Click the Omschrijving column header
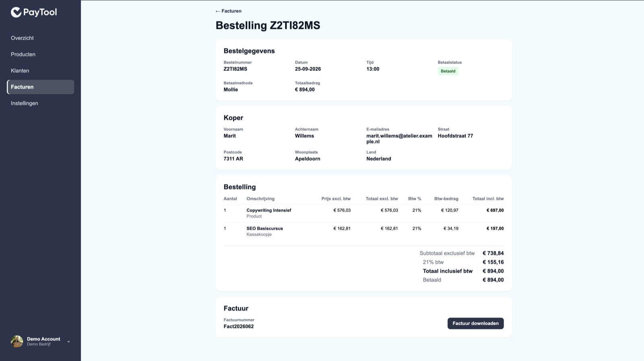The image size is (644, 361). [x=260, y=199]
